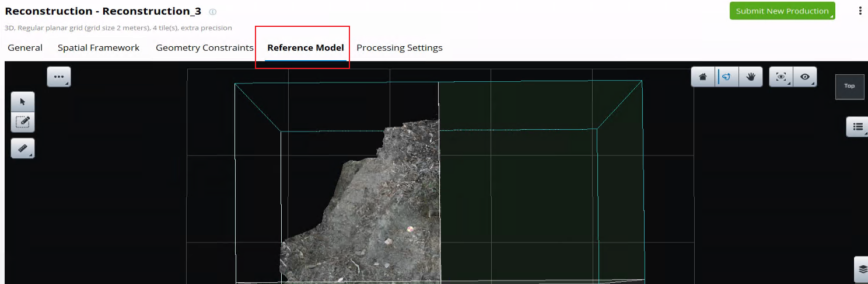Click the home view icon
Image resolution: width=868 pixels, height=284 pixels.
pyautogui.click(x=703, y=77)
